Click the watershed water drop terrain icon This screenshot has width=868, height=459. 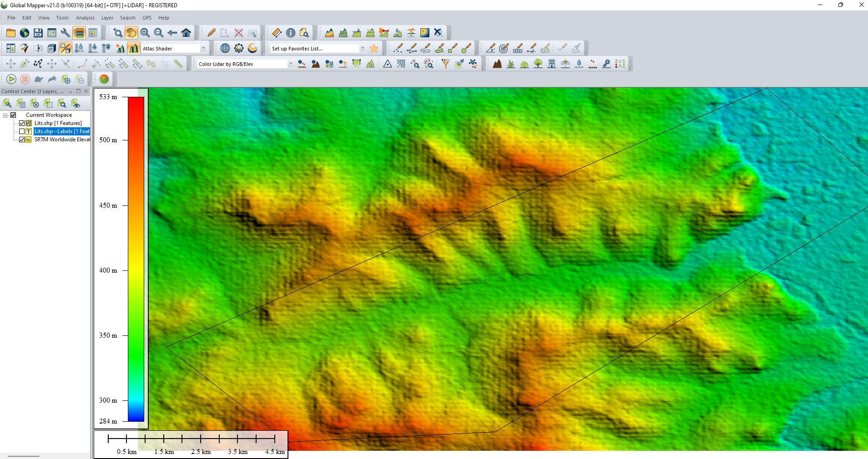pyautogui.click(x=398, y=33)
